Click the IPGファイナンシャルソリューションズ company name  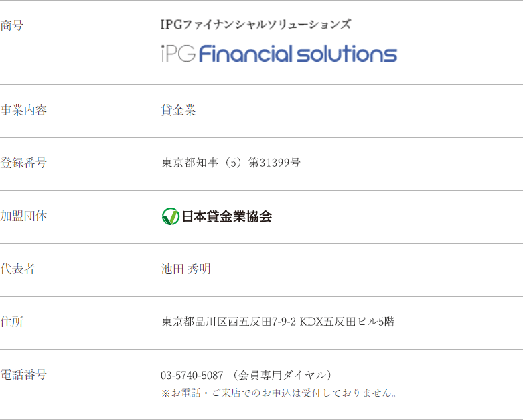255,25
